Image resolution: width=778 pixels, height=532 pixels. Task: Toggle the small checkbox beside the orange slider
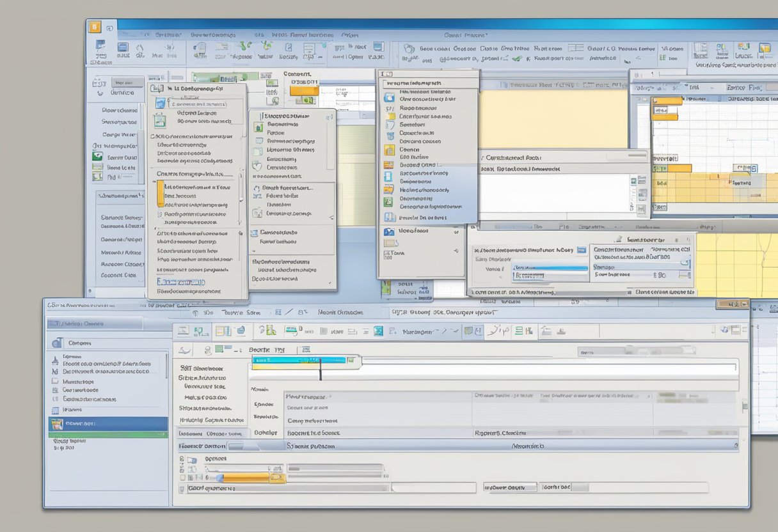(x=182, y=477)
